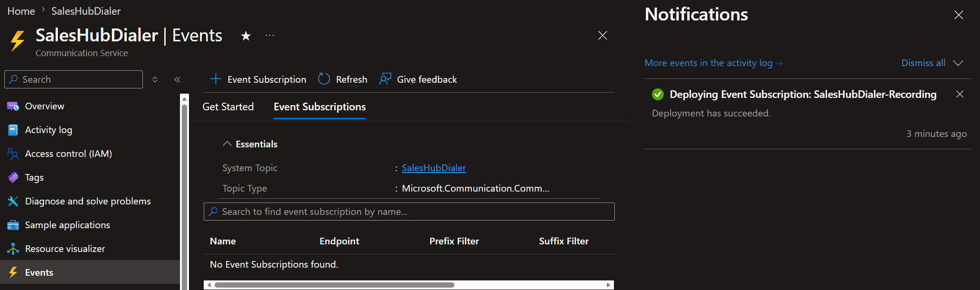This screenshot has height=290, width=980.
Task: Click 'No Event Subscriptions found.' text
Action: pos(274,264)
